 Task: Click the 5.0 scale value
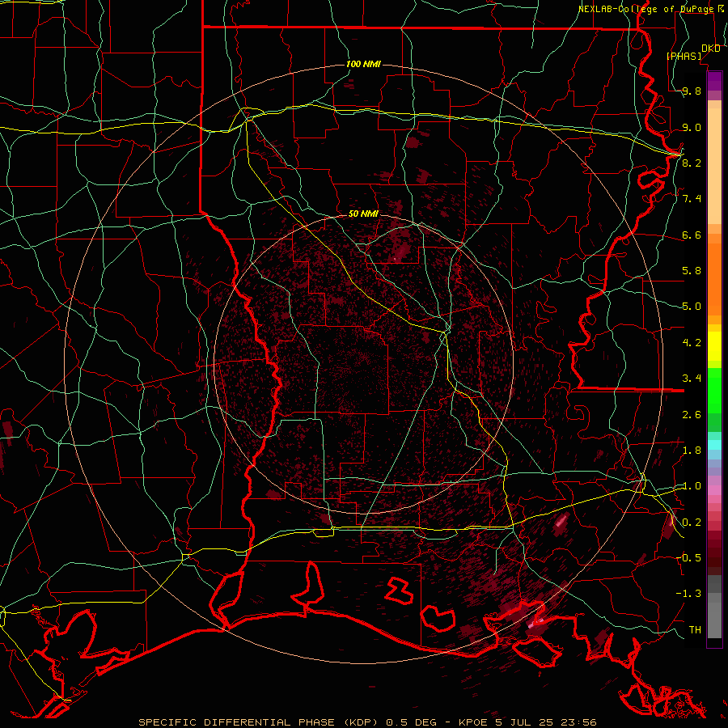coord(692,307)
